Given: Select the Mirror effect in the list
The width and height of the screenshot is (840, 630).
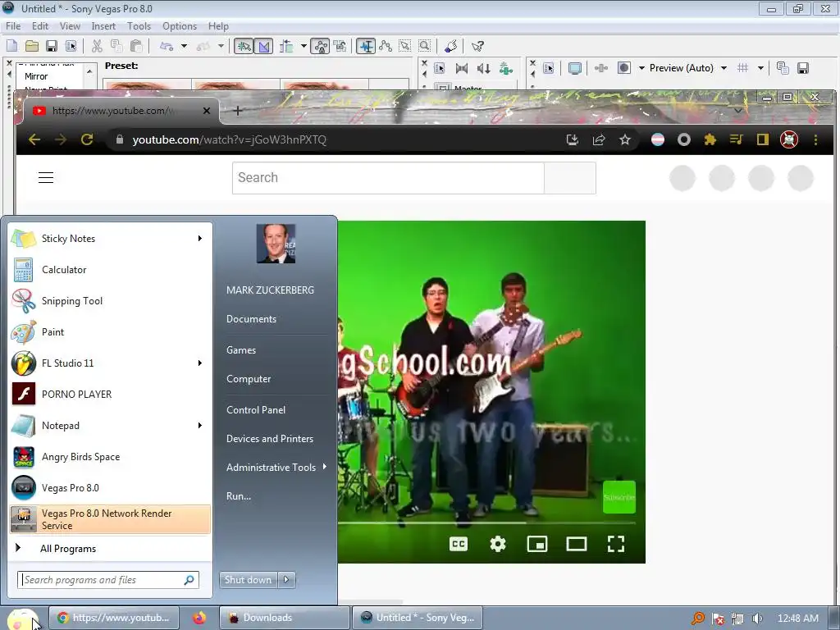Looking at the screenshot, I should point(36,76).
